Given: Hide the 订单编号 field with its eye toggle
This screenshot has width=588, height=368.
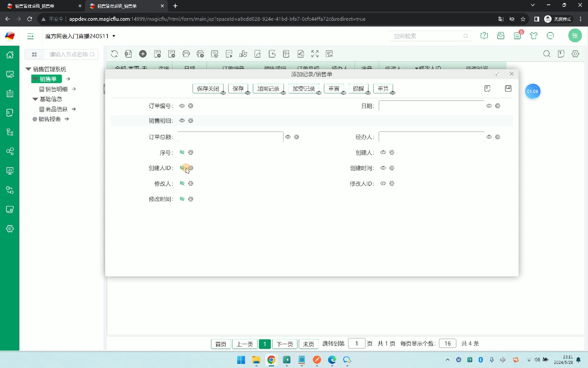Looking at the screenshot, I should [182, 106].
